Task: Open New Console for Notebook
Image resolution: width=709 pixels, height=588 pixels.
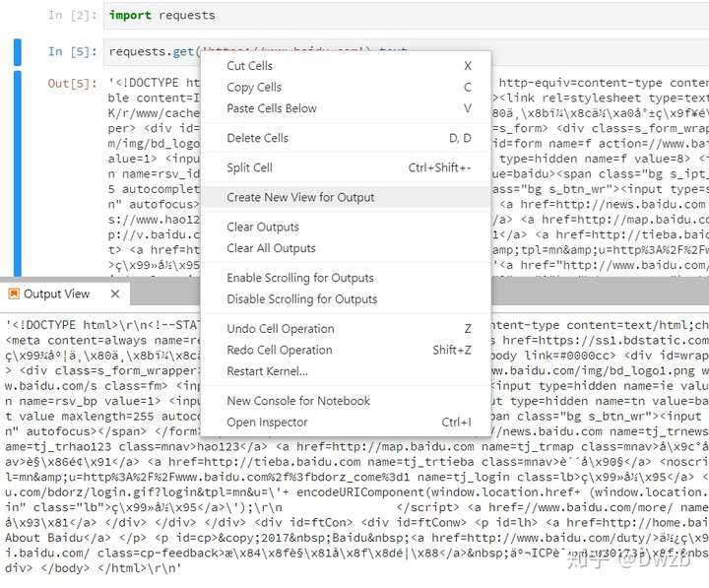Action: click(x=346, y=401)
